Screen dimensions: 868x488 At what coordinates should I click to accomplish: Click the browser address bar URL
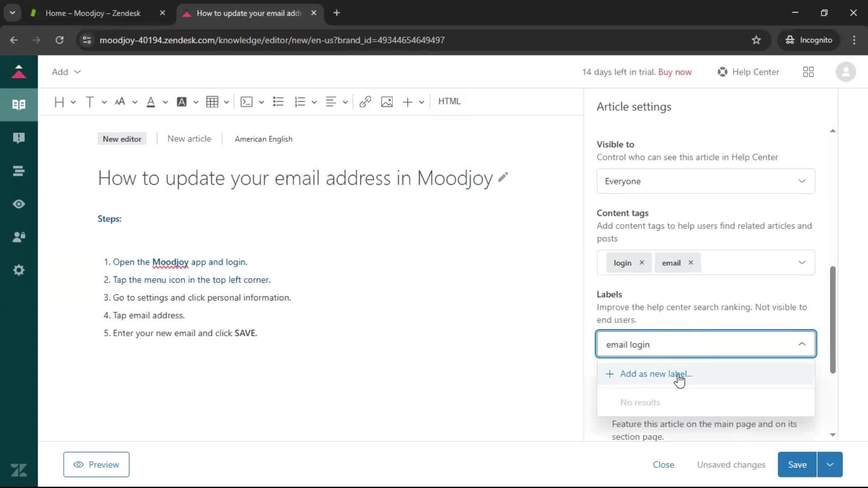pos(272,40)
